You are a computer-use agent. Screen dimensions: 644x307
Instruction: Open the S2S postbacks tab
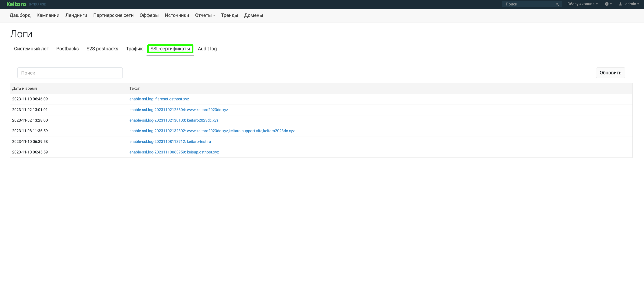[x=102, y=49]
